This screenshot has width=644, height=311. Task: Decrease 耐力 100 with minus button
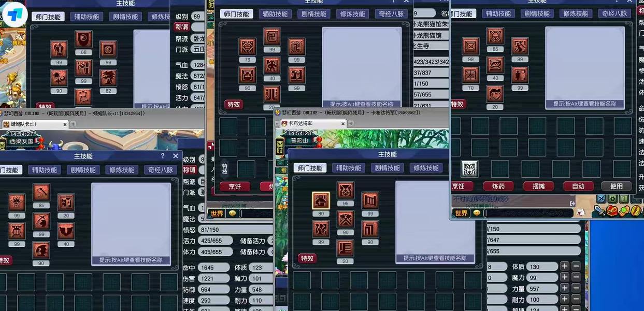[x=576, y=300]
